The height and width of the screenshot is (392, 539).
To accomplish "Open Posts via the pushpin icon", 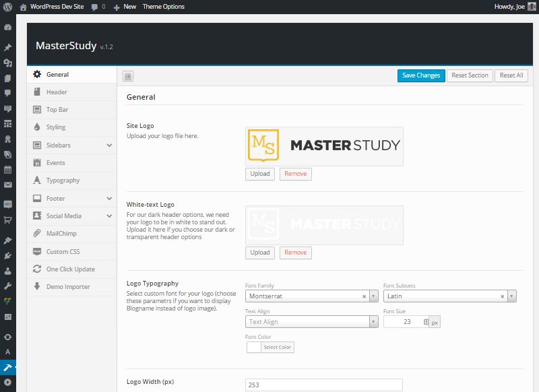I will 7,47.
